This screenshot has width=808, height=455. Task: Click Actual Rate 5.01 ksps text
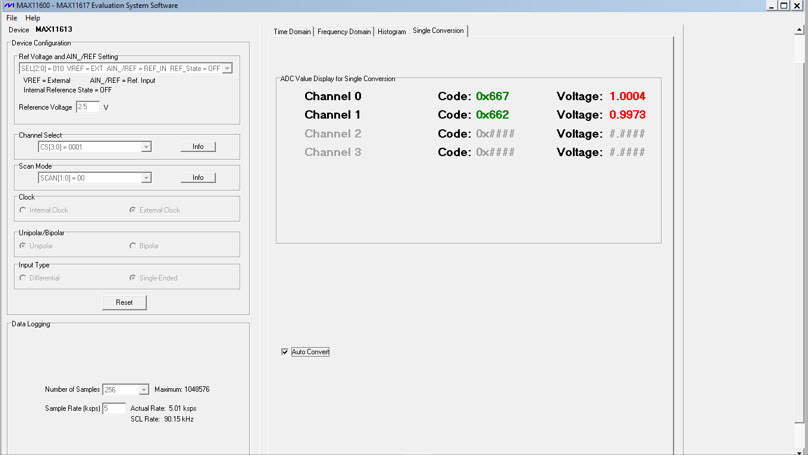[x=163, y=408]
